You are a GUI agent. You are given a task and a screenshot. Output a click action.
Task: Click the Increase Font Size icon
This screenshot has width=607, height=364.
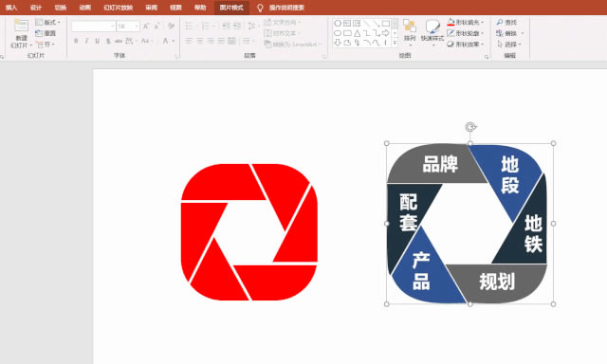coord(146,27)
